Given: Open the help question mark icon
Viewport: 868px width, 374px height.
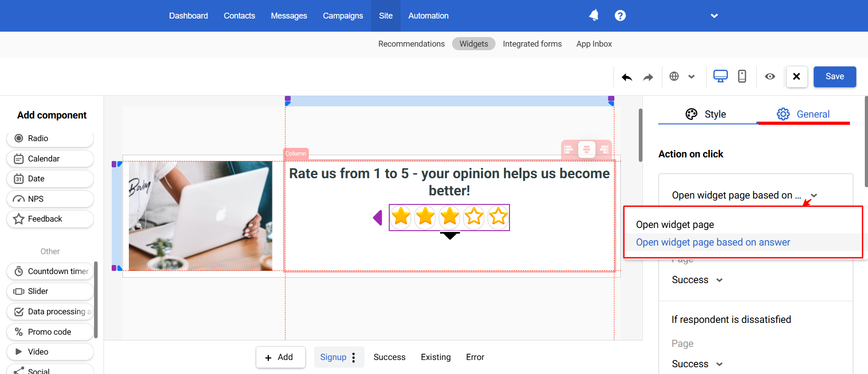Looking at the screenshot, I should coord(620,15).
